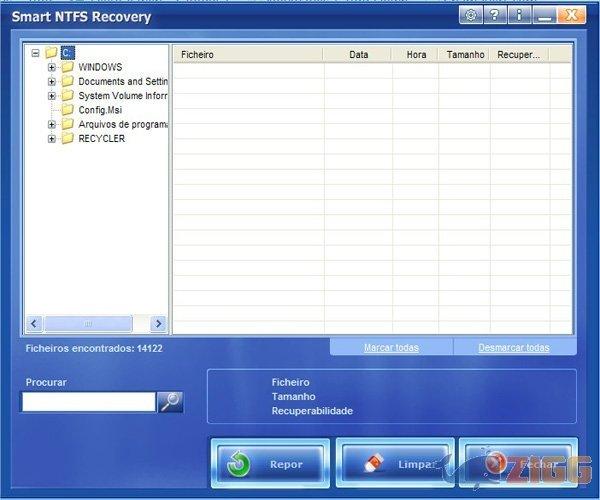Minimize the Smart NTFS Recovery window
The image size is (600, 500).
(x=544, y=15)
